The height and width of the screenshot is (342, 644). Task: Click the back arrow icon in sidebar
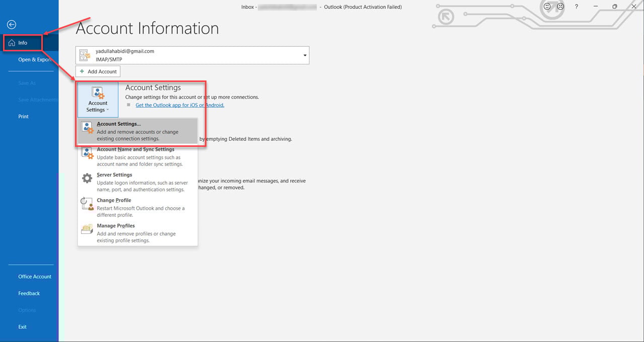(11, 25)
